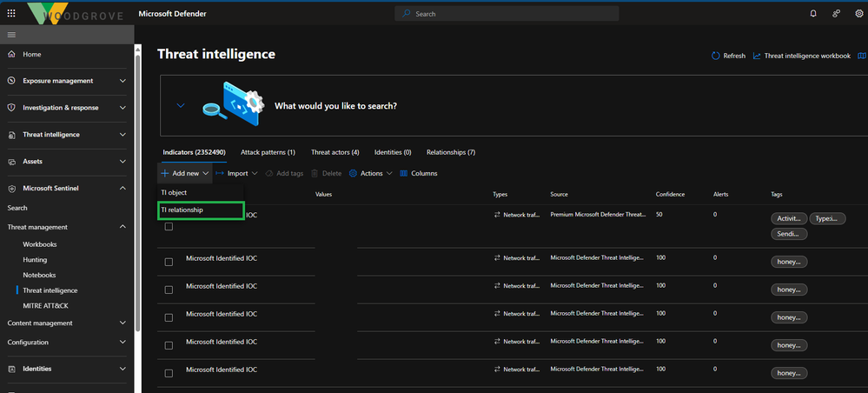Open the settings gear icon
The height and width of the screenshot is (393, 868).
(858, 14)
